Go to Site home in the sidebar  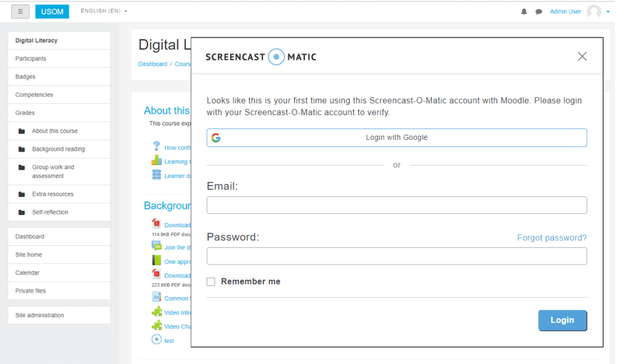click(x=59, y=254)
